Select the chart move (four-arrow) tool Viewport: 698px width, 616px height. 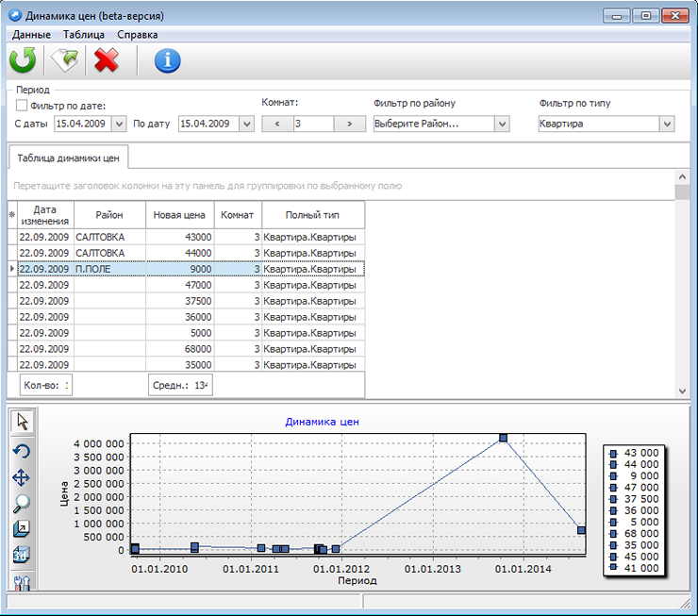(21, 477)
